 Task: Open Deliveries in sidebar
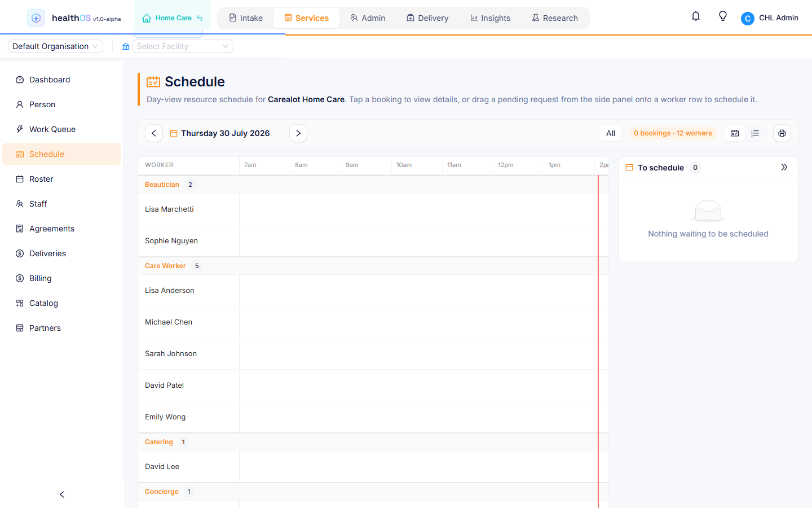61,253
